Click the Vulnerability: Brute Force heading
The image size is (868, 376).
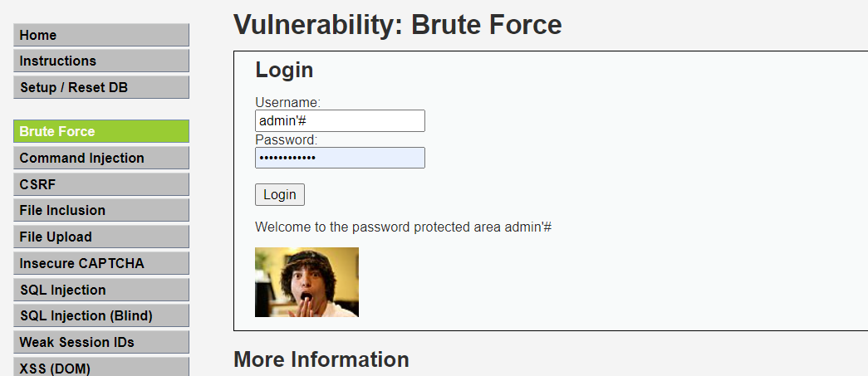[x=397, y=25]
